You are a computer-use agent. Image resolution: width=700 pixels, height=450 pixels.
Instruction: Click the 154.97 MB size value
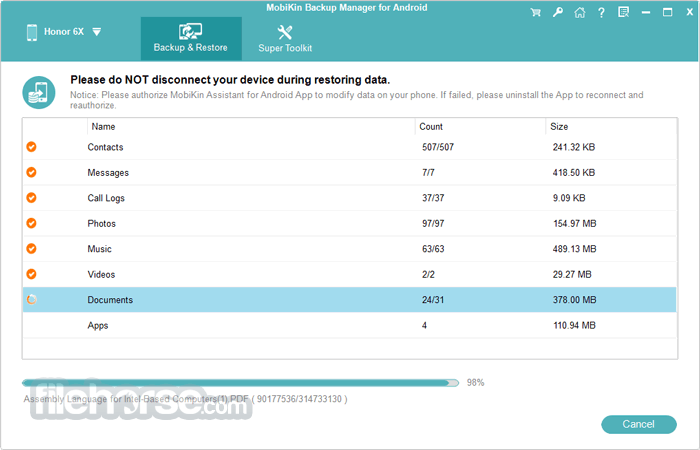coord(575,224)
